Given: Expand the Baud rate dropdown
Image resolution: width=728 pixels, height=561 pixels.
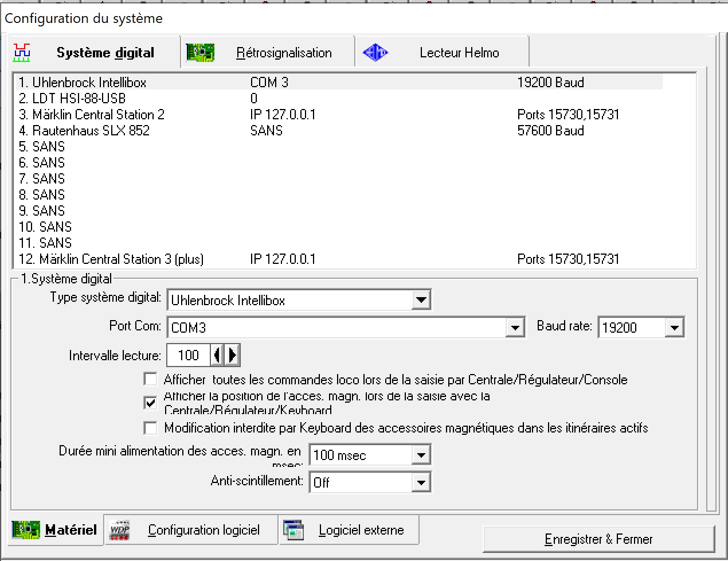Looking at the screenshot, I should coord(674,328).
